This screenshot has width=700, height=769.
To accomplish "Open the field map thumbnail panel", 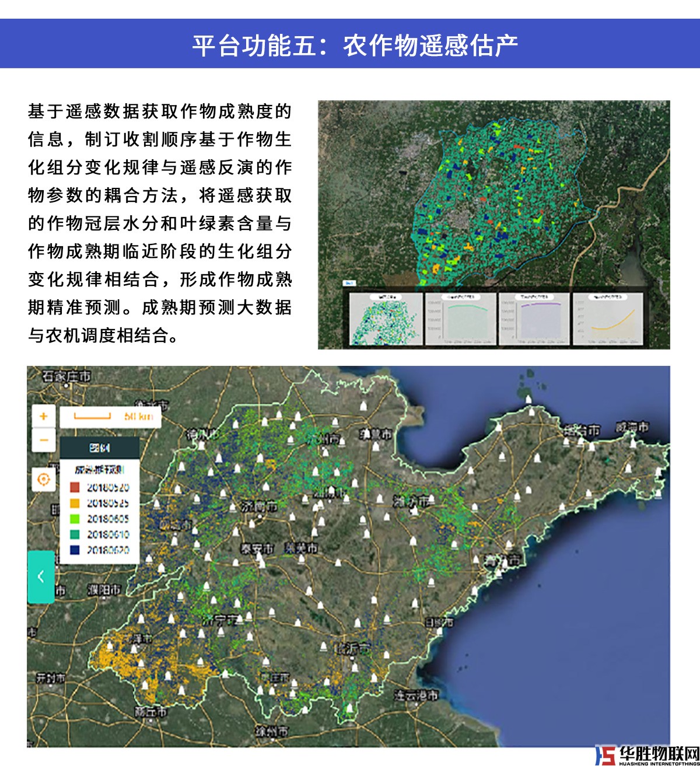I will [x=386, y=319].
